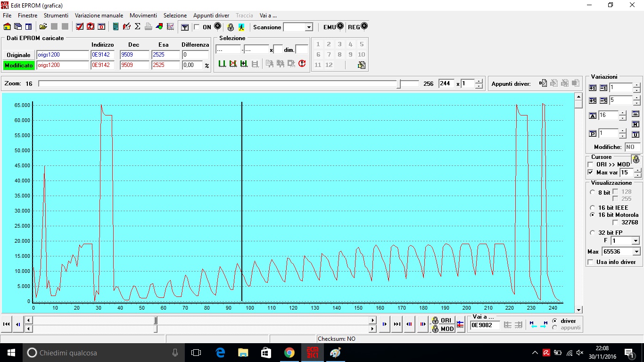Open the Appunti driver menu
This screenshot has height=362, width=644.
(211, 16)
